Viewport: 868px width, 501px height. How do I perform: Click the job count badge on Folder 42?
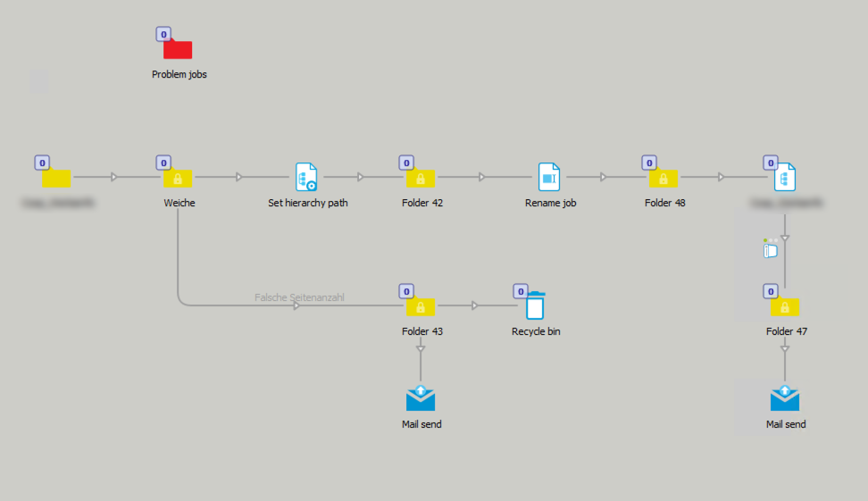pyautogui.click(x=406, y=163)
